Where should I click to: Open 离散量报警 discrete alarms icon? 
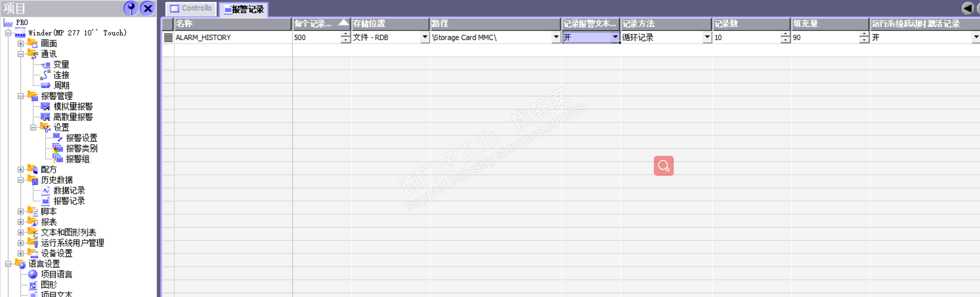tap(46, 117)
